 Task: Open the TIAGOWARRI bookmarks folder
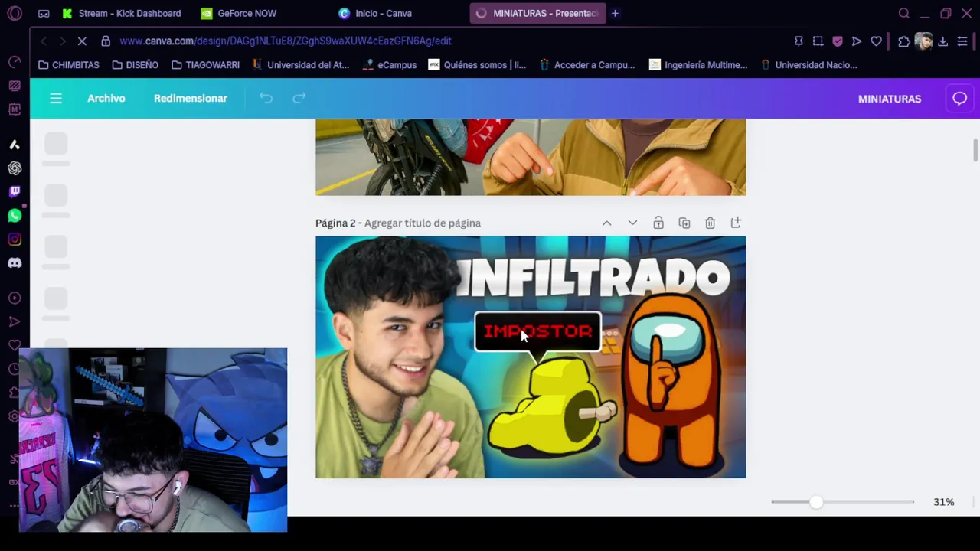click(205, 65)
